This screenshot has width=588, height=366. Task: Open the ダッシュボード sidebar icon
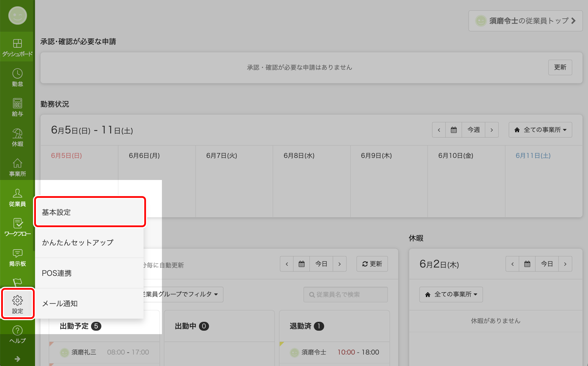(17, 47)
